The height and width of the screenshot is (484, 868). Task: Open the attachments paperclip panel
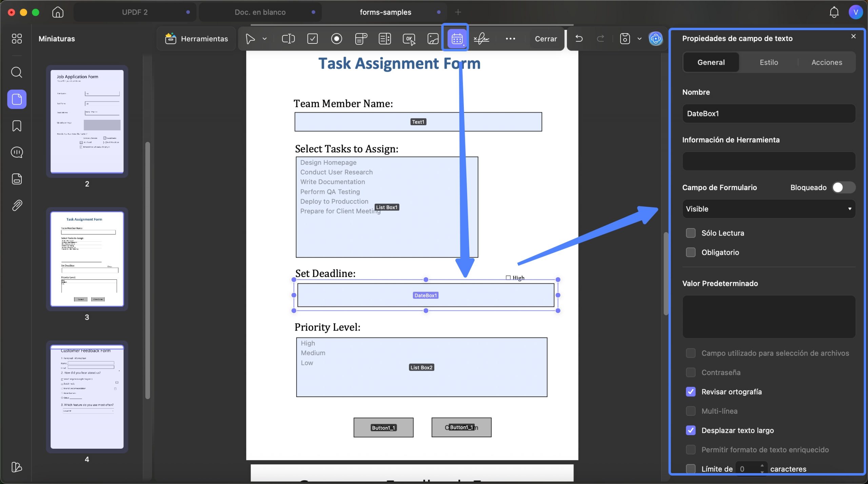(x=17, y=205)
